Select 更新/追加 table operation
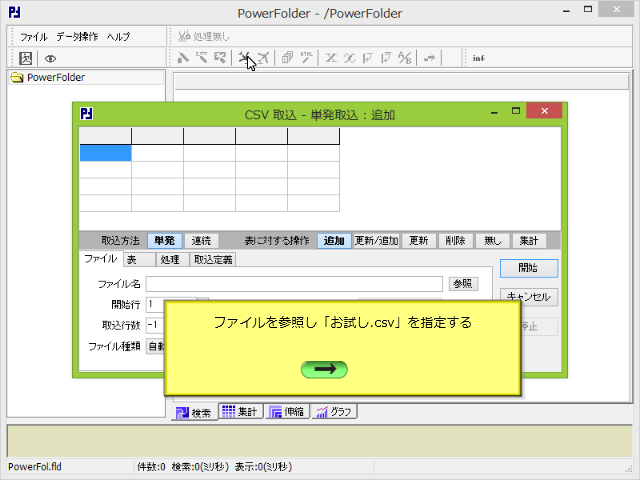 click(x=376, y=240)
